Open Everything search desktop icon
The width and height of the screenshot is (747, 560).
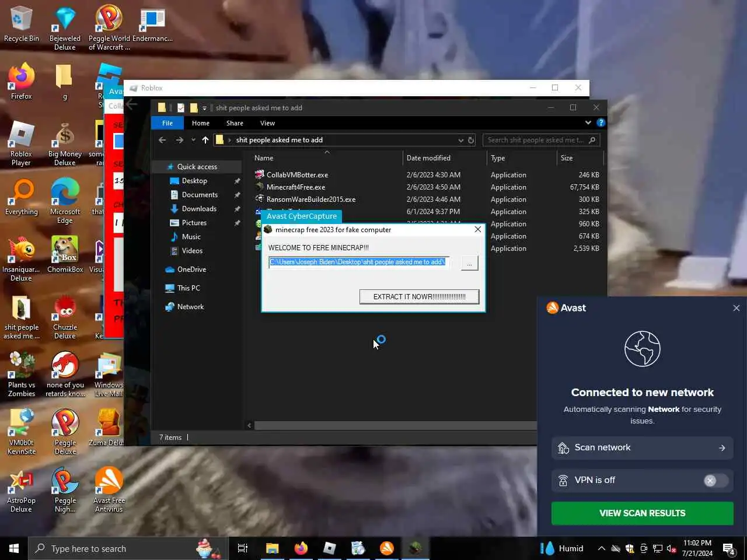(x=22, y=197)
